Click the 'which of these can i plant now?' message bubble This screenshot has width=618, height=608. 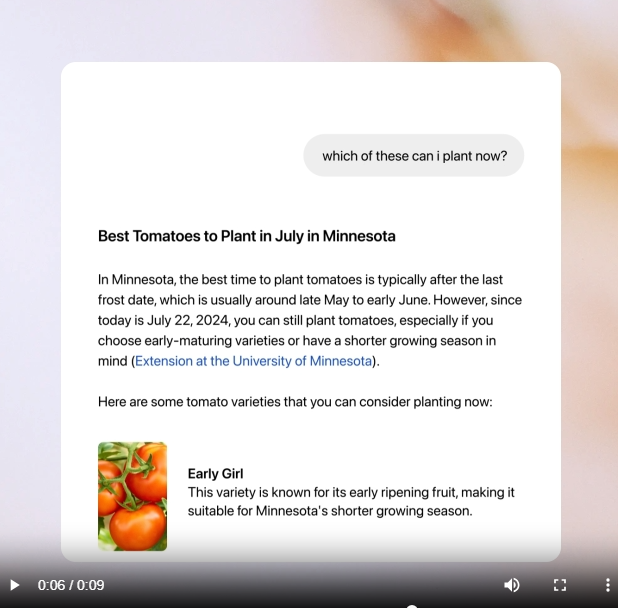pos(413,156)
